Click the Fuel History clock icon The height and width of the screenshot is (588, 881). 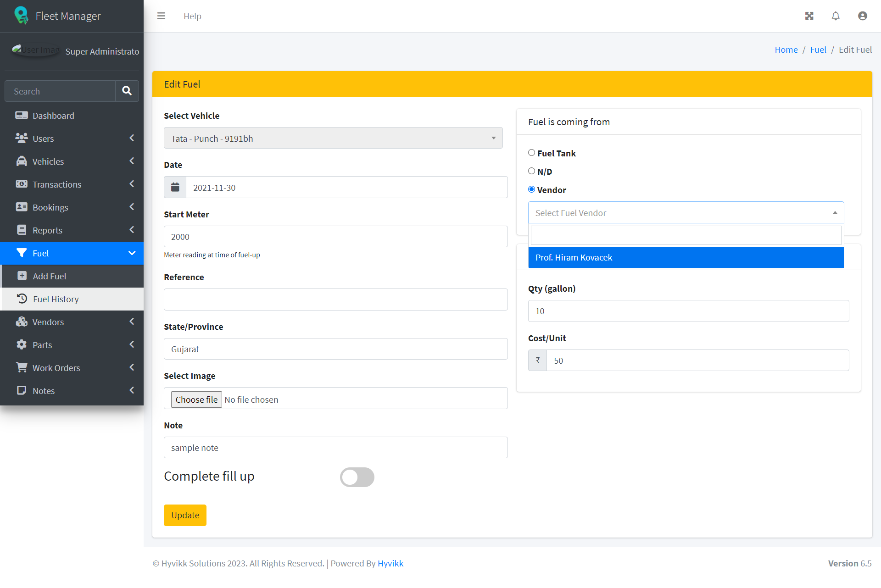pyautogui.click(x=22, y=299)
